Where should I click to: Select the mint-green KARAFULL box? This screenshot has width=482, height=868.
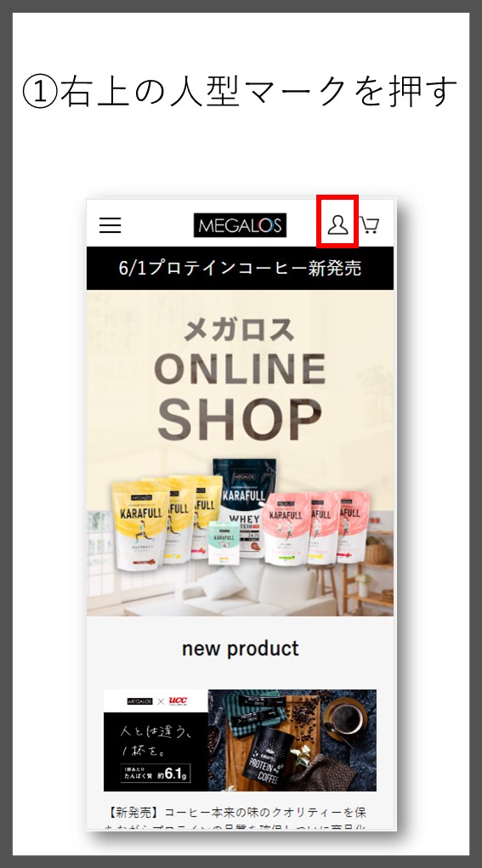tap(224, 542)
